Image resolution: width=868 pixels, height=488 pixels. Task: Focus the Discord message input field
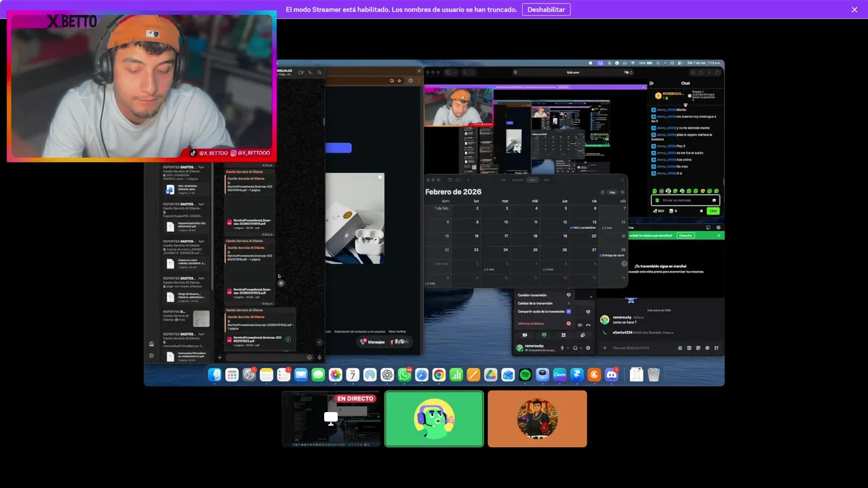[x=641, y=348]
